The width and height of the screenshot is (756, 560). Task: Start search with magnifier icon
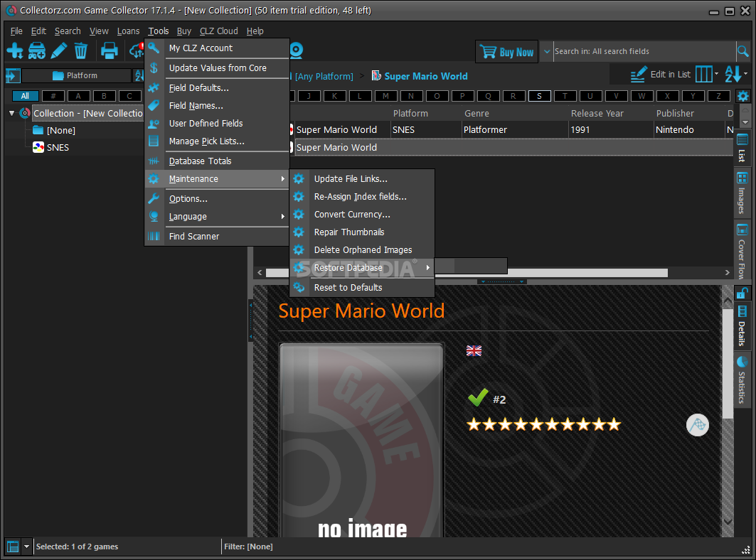[x=743, y=51]
